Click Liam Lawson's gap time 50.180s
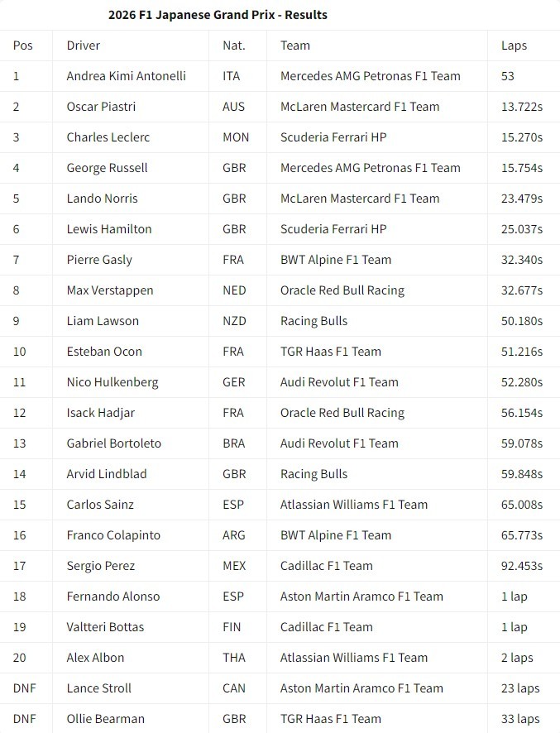This screenshot has width=560, height=733. (522, 321)
